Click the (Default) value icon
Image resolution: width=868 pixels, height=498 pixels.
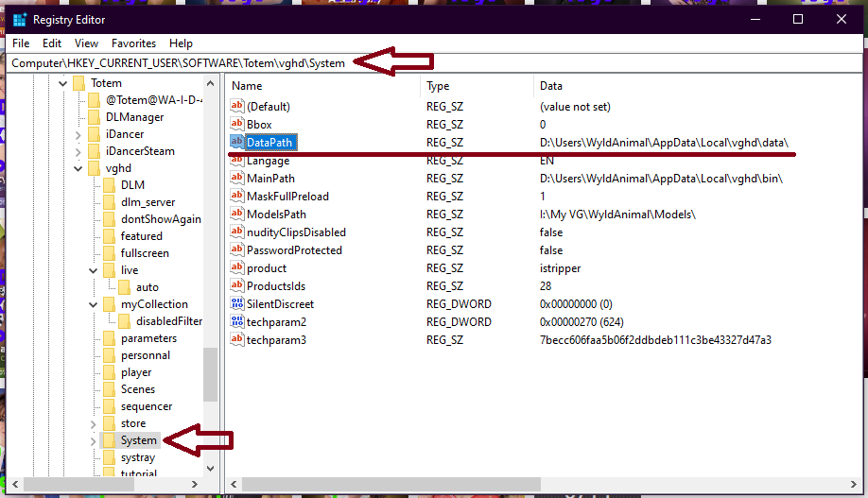click(x=236, y=107)
